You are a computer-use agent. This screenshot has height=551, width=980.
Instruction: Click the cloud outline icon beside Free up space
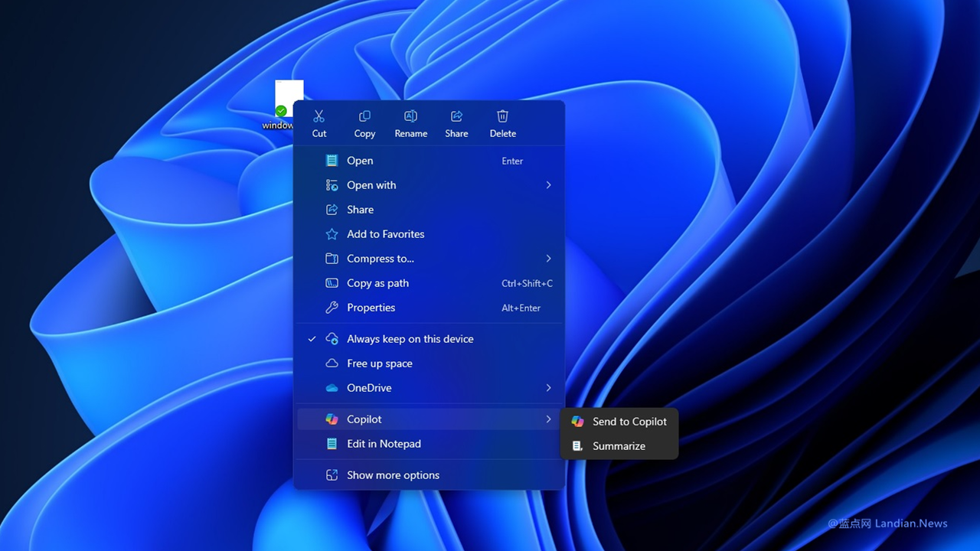pos(332,364)
